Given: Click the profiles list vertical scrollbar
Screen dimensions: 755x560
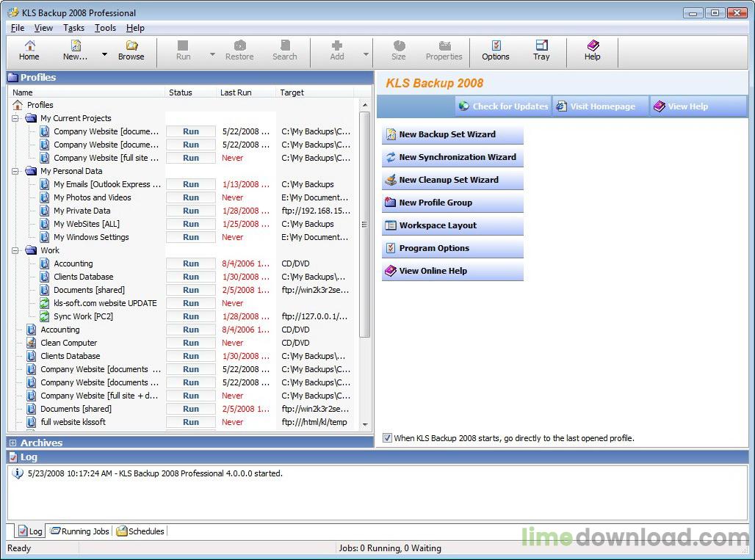Looking at the screenshot, I should coord(364,224).
